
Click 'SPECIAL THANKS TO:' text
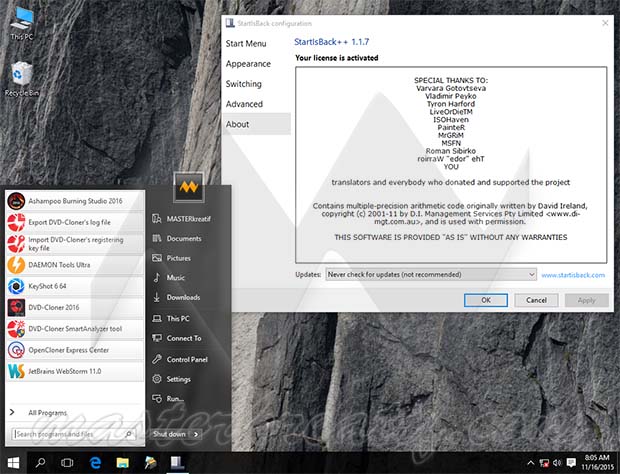tap(451, 80)
